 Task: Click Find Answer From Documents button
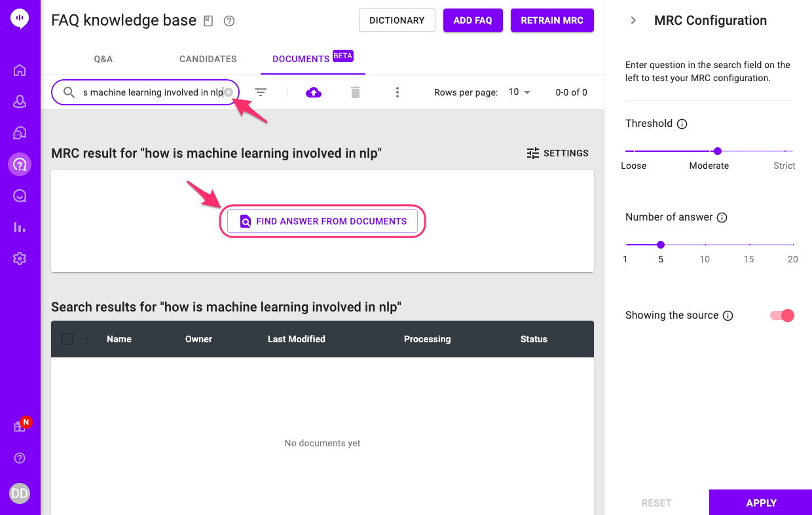point(322,221)
